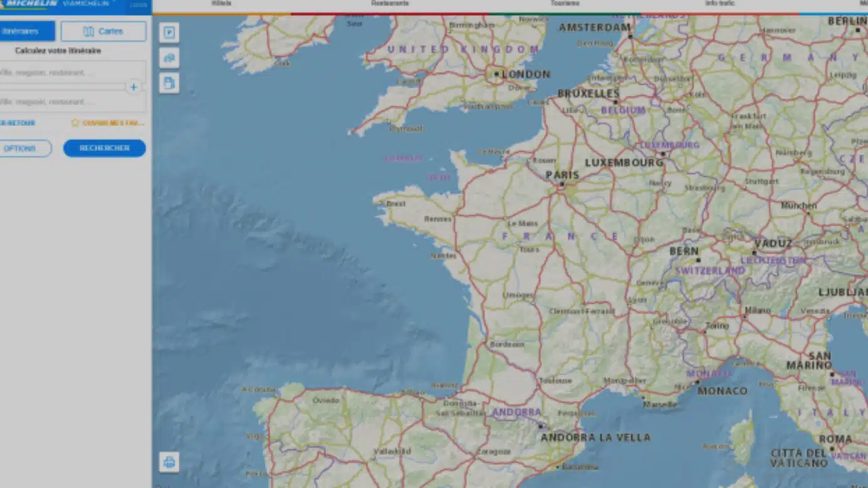
Task: Click the Nantes city label
Action: click(443, 256)
